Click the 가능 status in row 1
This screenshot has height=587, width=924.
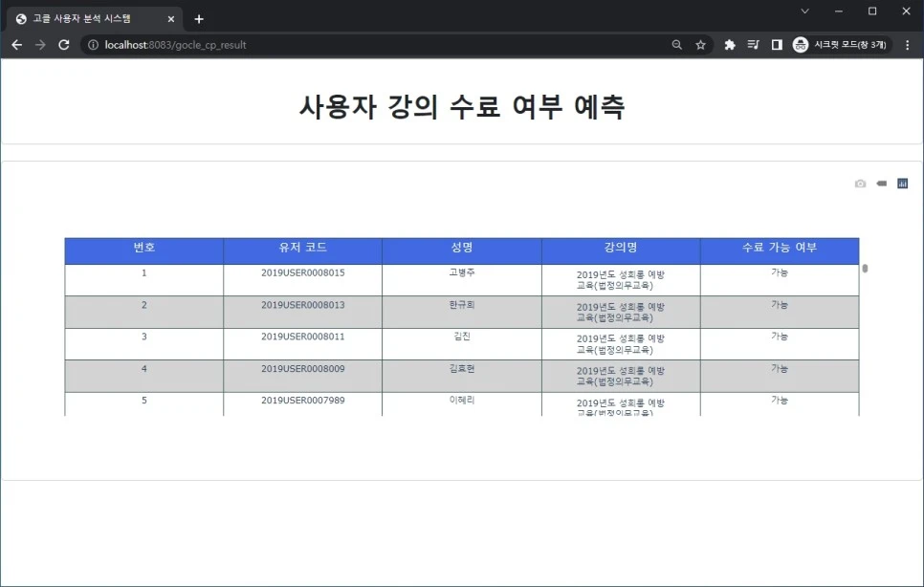(780, 272)
